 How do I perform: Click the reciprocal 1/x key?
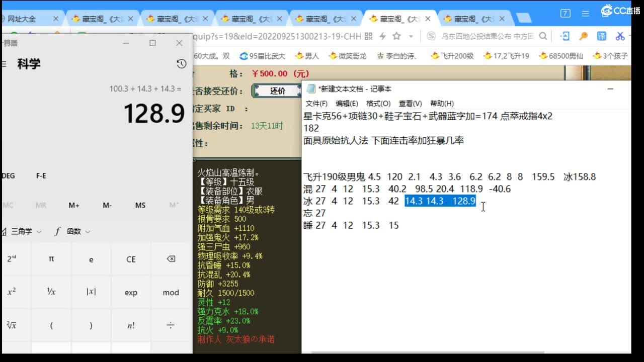tap(51, 292)
